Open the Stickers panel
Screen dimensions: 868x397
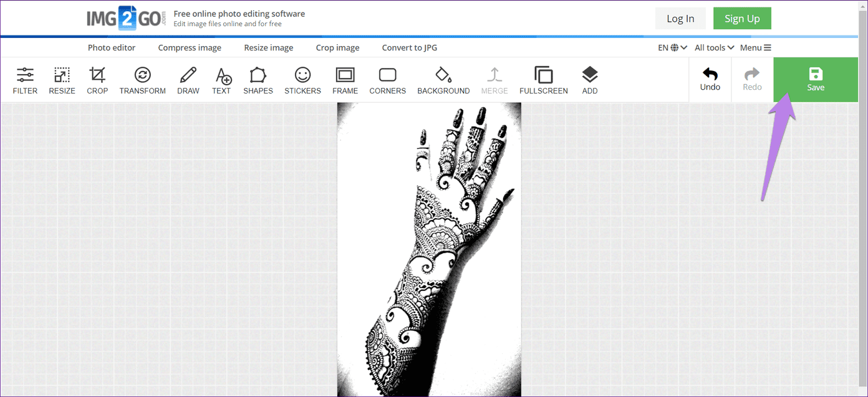coord(302,81)
